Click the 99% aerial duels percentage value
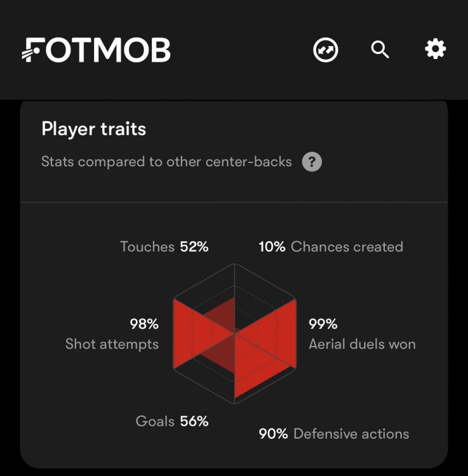 [323, 324]
